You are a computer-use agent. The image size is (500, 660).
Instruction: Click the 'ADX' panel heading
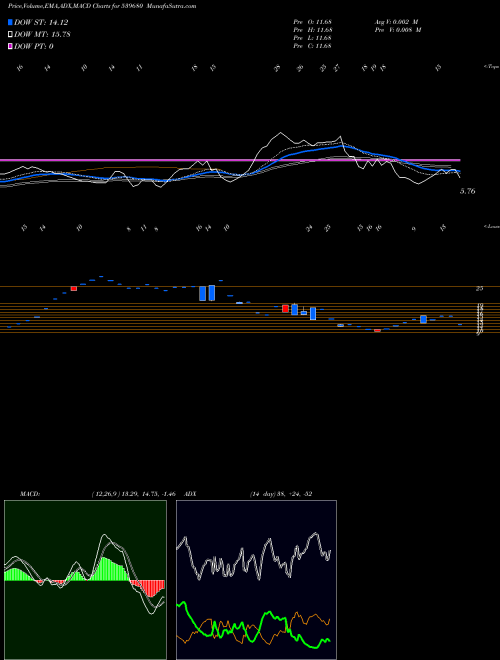(x=190, y=494)
